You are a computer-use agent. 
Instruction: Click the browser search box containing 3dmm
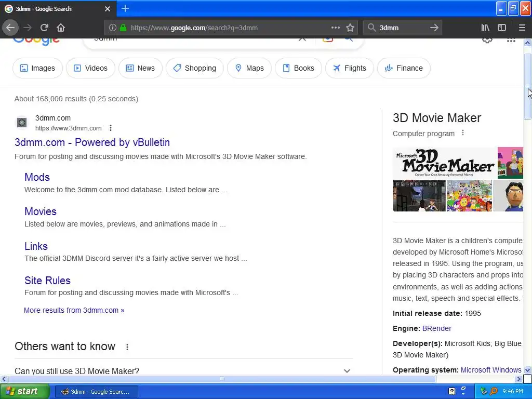[402, 28]
